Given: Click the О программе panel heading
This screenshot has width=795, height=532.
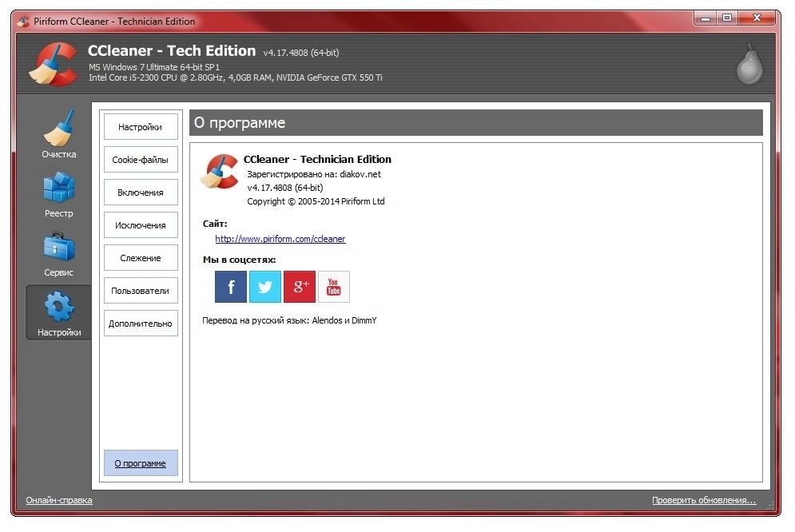Looking at the screenshot, I should 475,122.
